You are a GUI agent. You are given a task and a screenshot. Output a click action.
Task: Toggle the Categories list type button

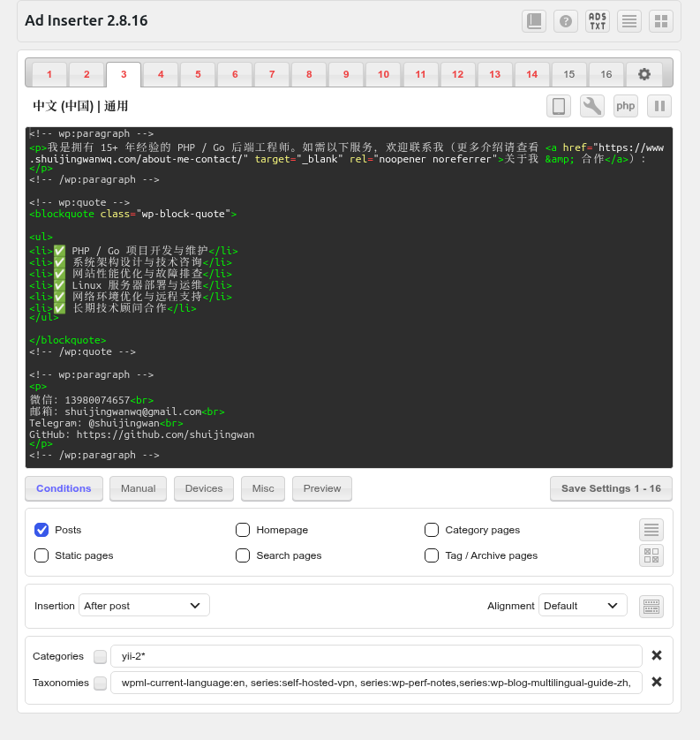click(x=100, y=656)
